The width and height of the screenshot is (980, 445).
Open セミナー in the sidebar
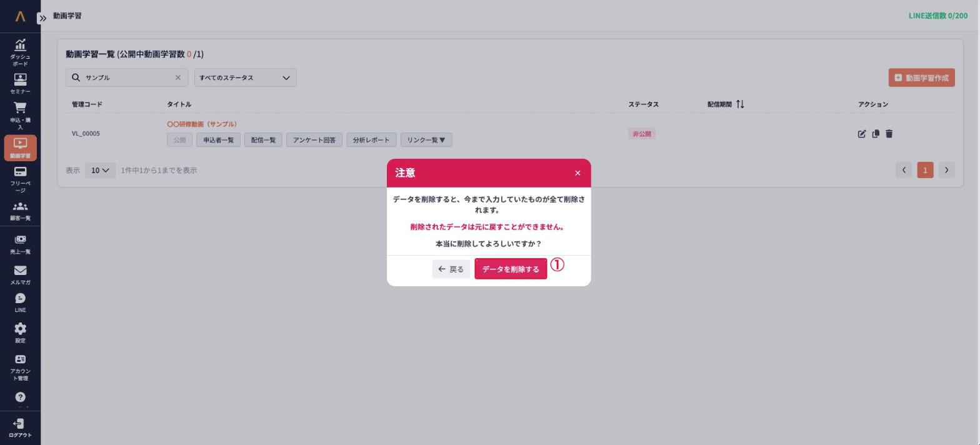point(20,84)
